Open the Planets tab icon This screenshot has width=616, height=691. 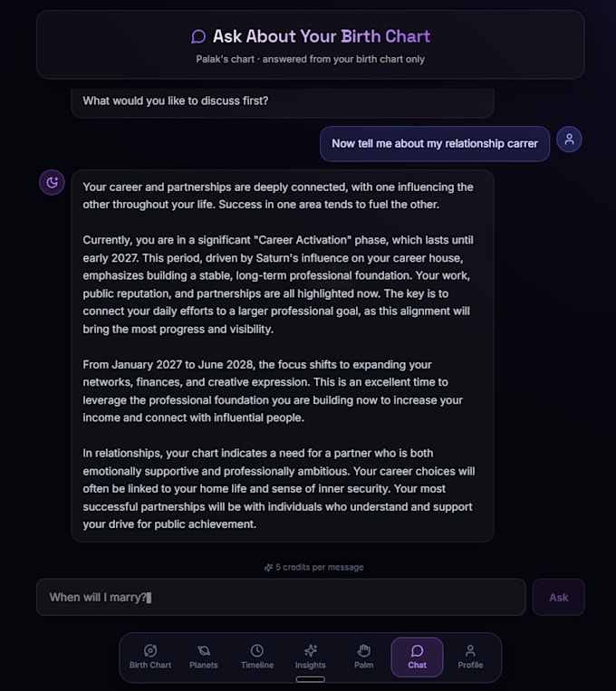point(204,650)
